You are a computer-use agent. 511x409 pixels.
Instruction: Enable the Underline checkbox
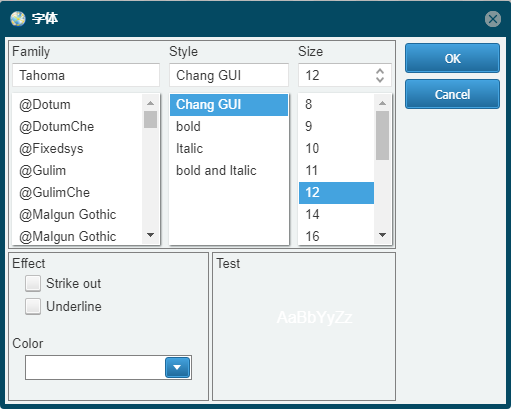tap(33, 306)
